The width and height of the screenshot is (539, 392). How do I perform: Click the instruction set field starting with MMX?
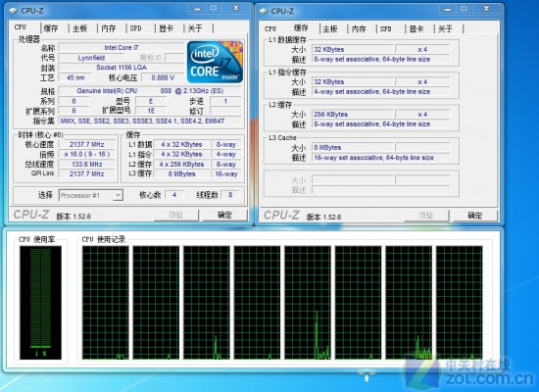pos(150,122)
